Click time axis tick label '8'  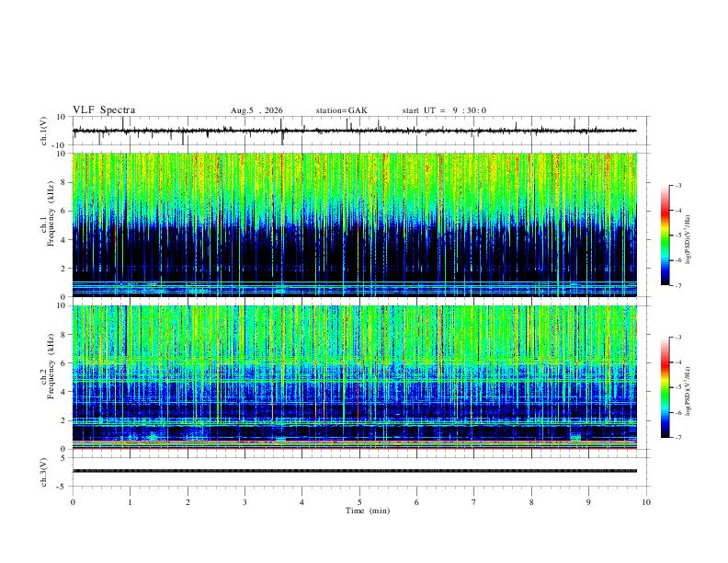[x=531, y=502]
